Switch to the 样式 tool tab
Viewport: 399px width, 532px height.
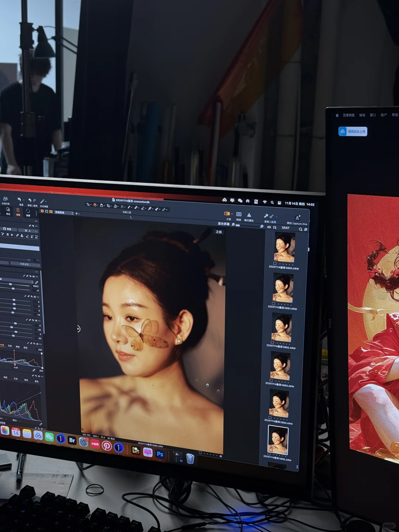8,211
